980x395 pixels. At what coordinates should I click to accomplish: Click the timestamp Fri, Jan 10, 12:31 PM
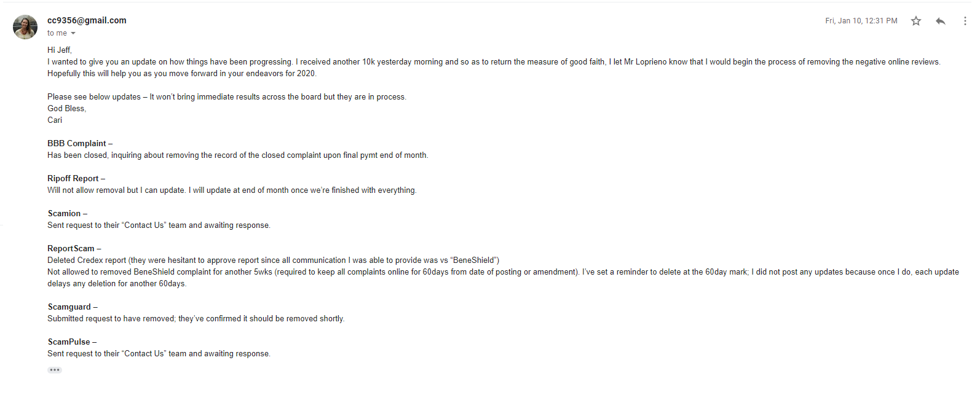(861, 21)
